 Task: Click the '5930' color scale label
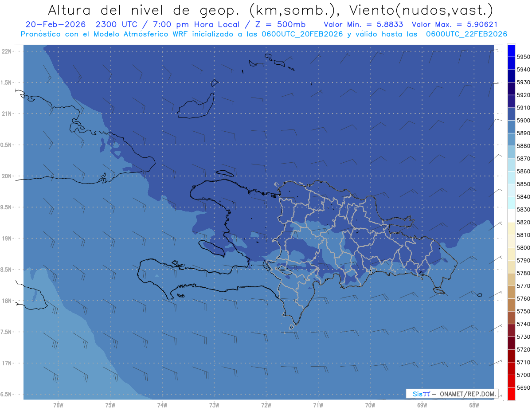tap(523, 82)
